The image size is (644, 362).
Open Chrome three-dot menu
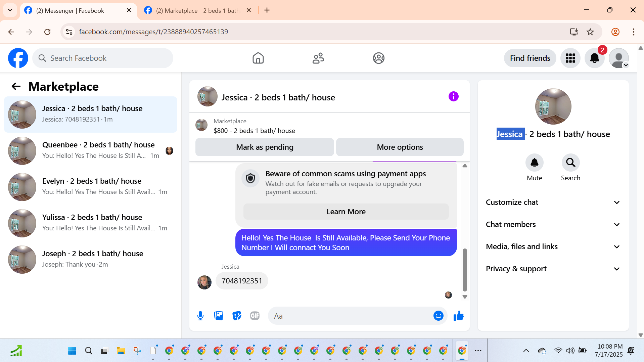click(634, 32)
